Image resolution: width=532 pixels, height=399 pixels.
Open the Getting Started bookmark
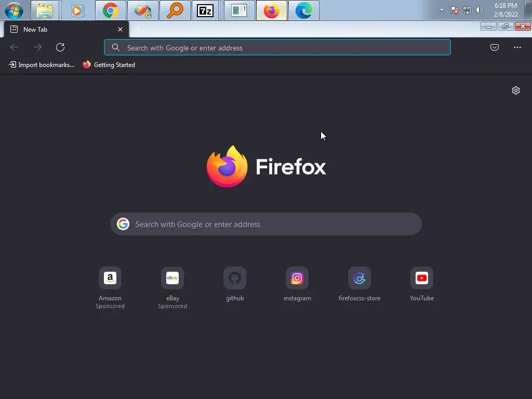tap(109, 65)
